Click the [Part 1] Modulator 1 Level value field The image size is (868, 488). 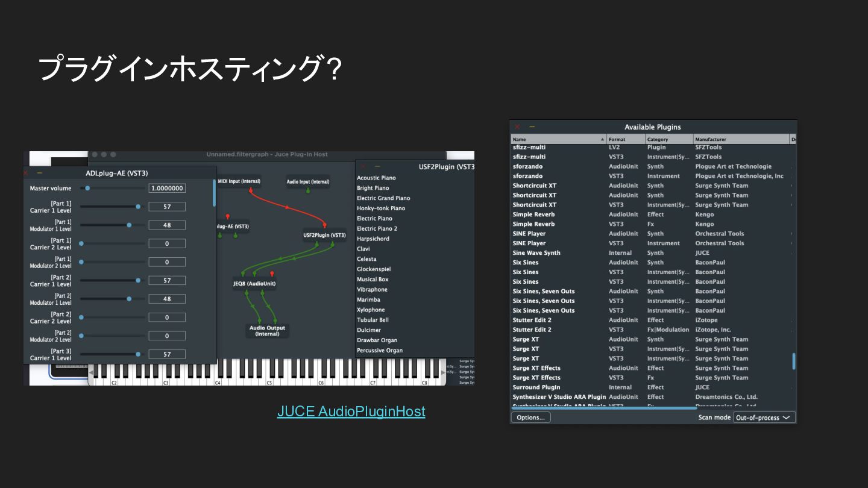(167, 225)
